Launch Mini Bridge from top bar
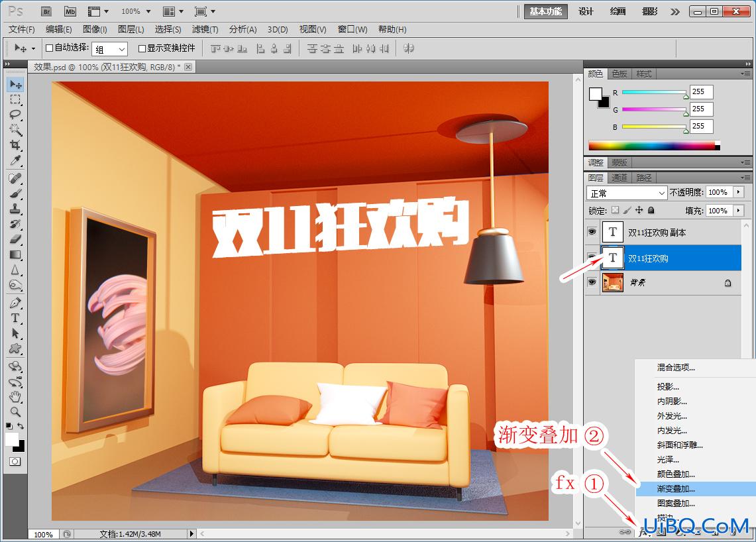The height and width of the screenshot is (542, 756). (70, 11)
